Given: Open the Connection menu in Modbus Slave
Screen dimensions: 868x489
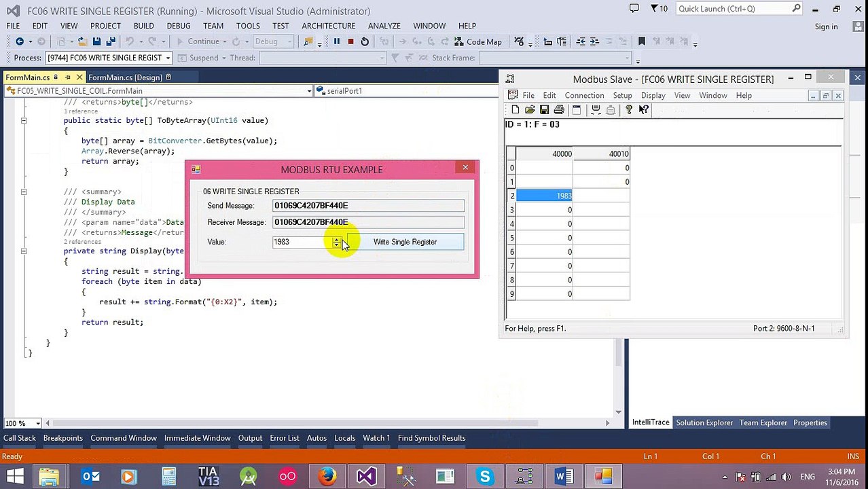Looking at the screenshot, I should click(584, 96).
